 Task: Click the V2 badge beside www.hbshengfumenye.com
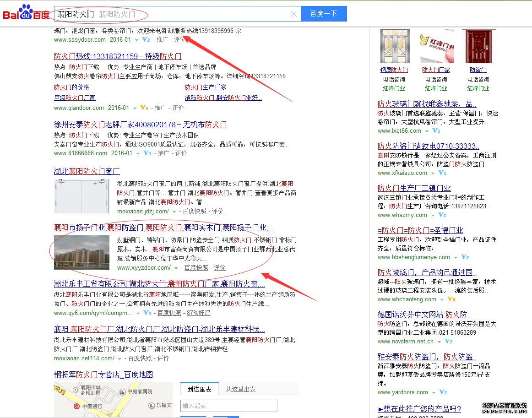coord(465,257)
